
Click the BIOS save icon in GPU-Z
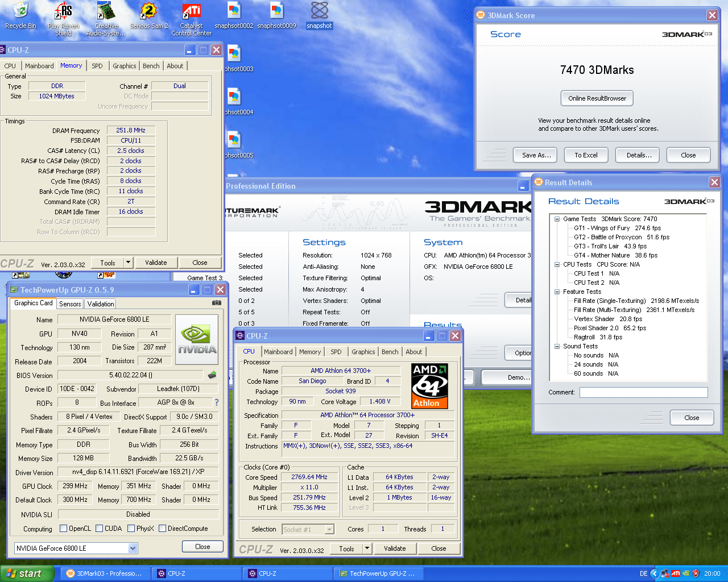tap(212, 375)
